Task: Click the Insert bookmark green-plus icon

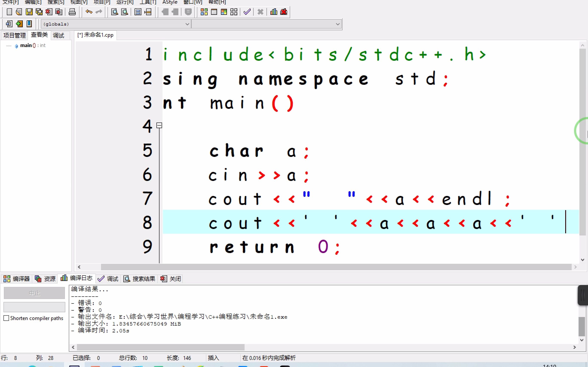Action: 19,24
